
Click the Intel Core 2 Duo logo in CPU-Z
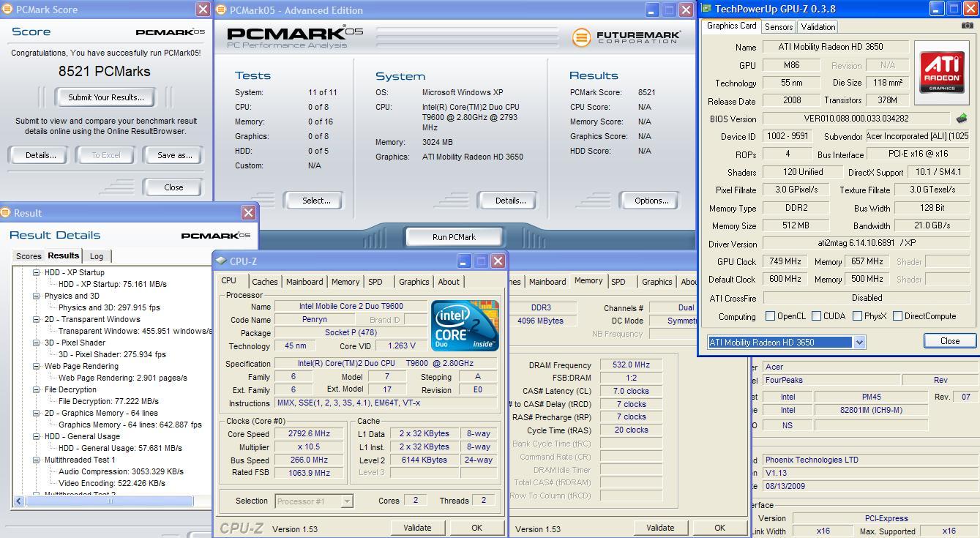coord(465,325)
